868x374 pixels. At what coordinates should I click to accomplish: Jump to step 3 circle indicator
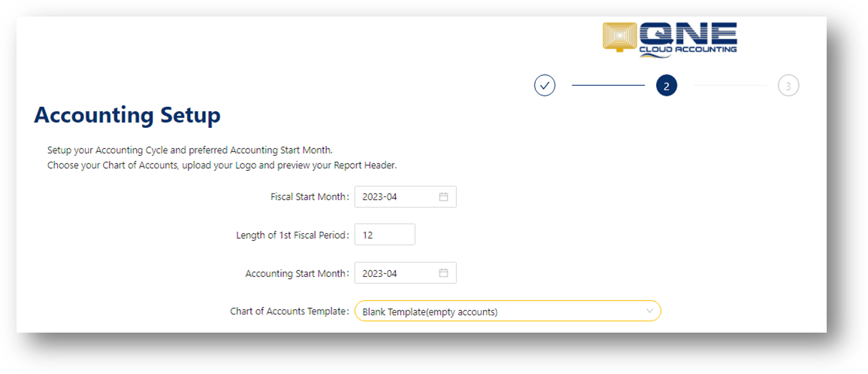[788, 85]
